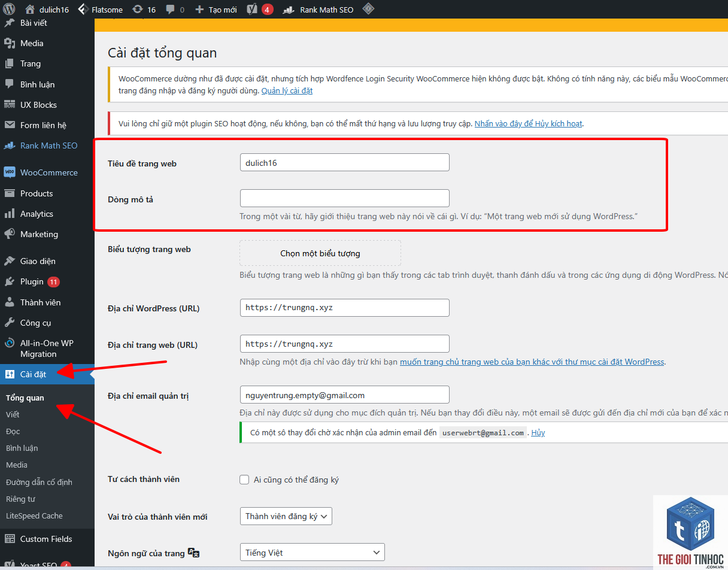Open Bình luận settings submenu item

pyautogui.click(x=22, y=448)
